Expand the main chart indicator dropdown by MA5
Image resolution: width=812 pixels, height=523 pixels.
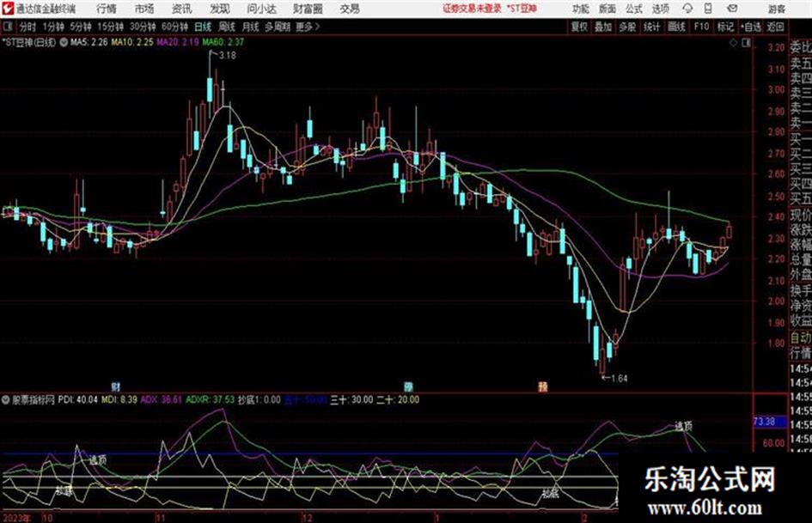64,42
